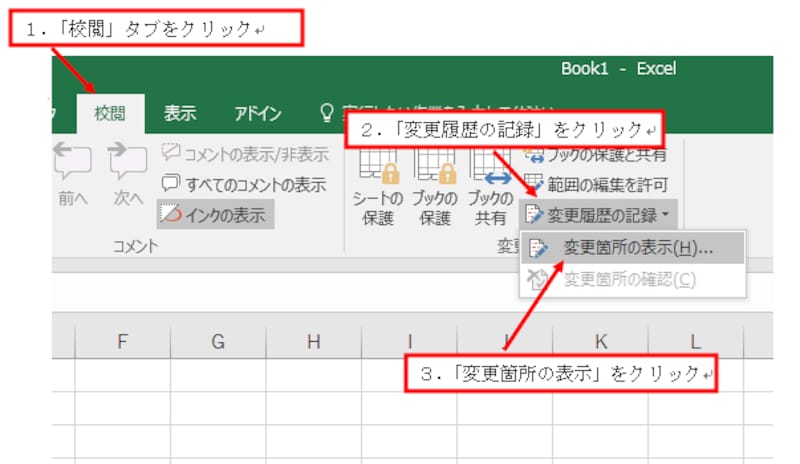Image resolution: width=800 pixels, height=464 pixels.
Task: Select column K header
Action: click(601, 341)
